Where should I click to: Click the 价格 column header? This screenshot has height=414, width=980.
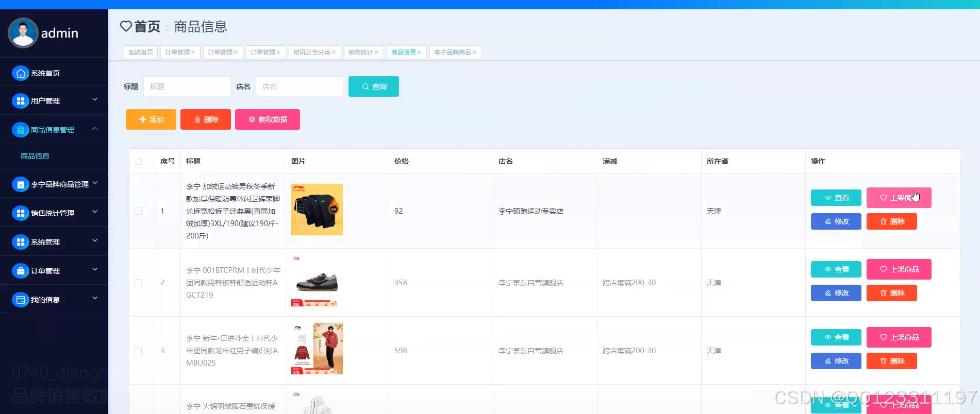coord(402,161)
